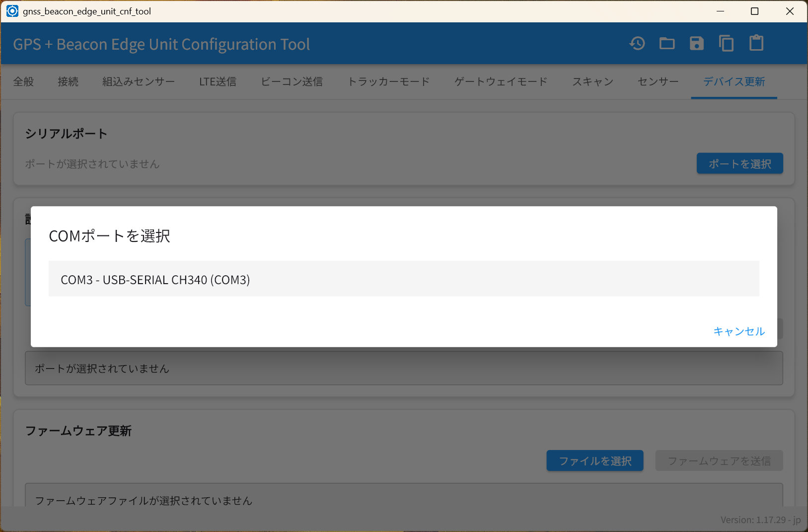Open the ビーコン送信 tab

292,82
